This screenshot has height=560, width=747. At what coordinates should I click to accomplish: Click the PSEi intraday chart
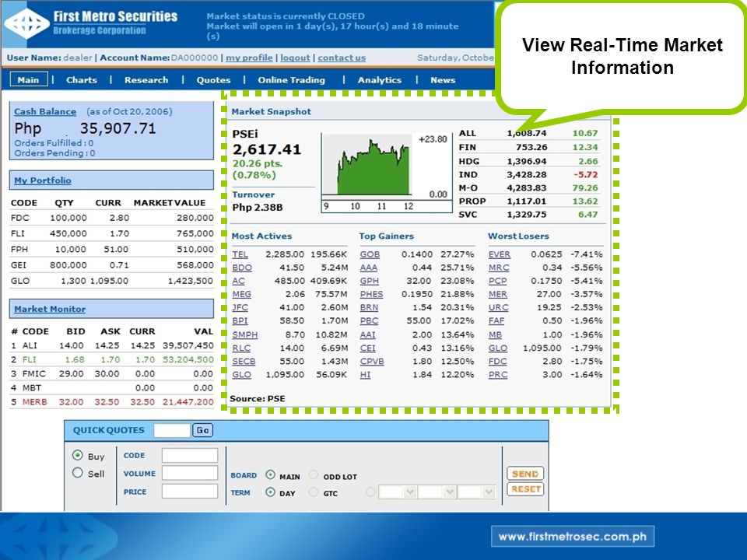(x=387, y=173)
